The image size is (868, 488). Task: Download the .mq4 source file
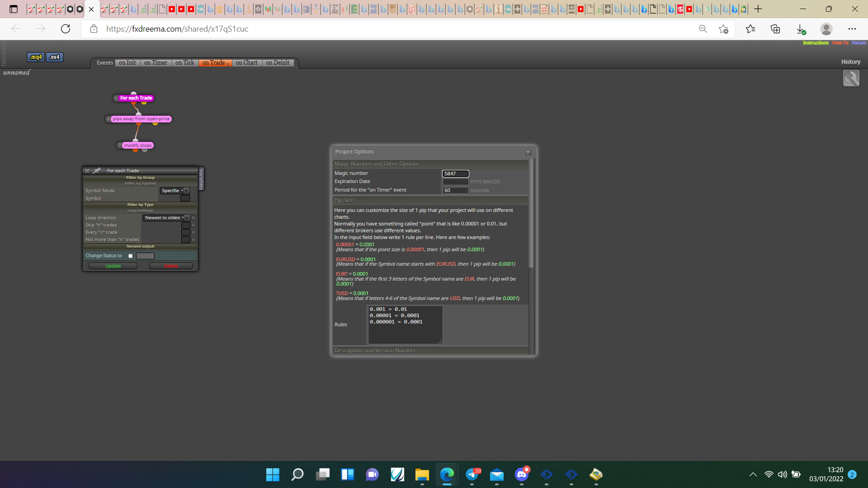click(35, 57)
